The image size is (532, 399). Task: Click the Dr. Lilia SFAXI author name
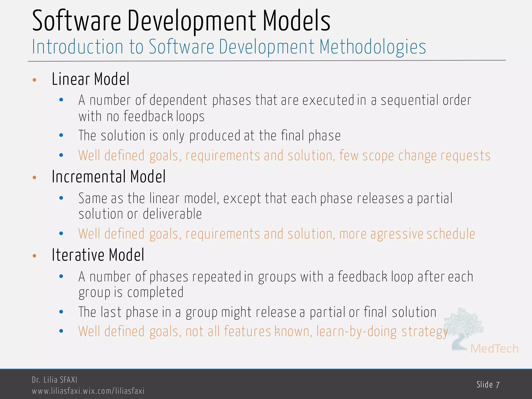tap(55, 380)
